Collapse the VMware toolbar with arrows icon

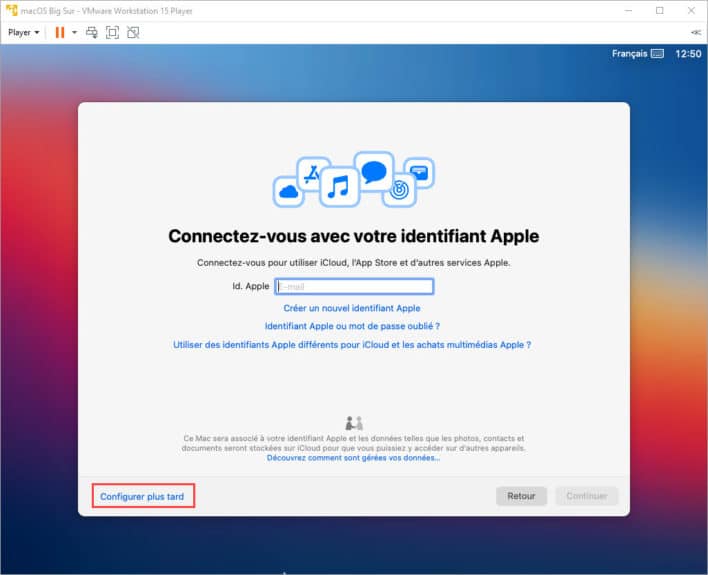[696, 33]
